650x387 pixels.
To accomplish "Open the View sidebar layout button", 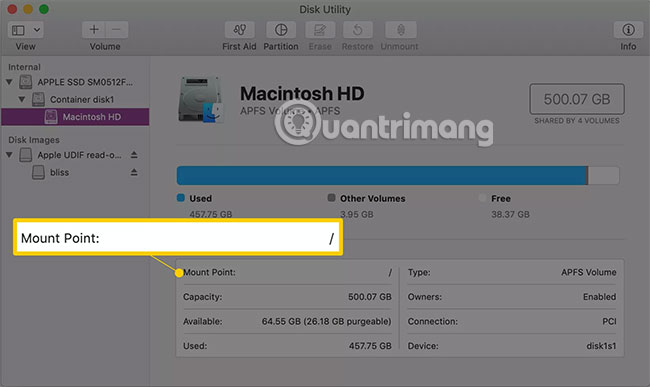I will (18, 30).
